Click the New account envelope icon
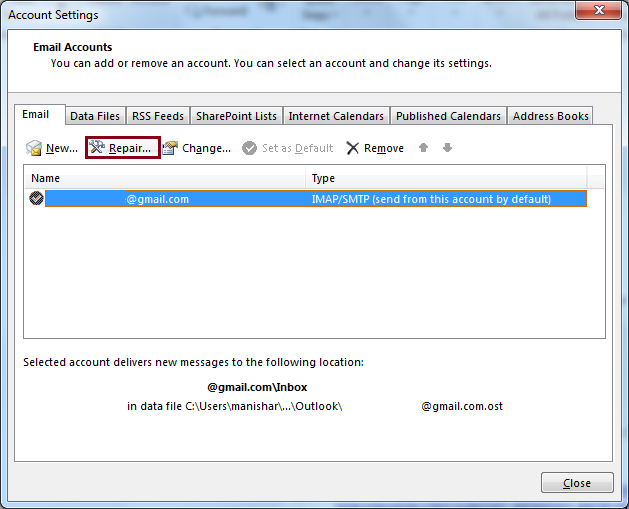 click(34, 148)
